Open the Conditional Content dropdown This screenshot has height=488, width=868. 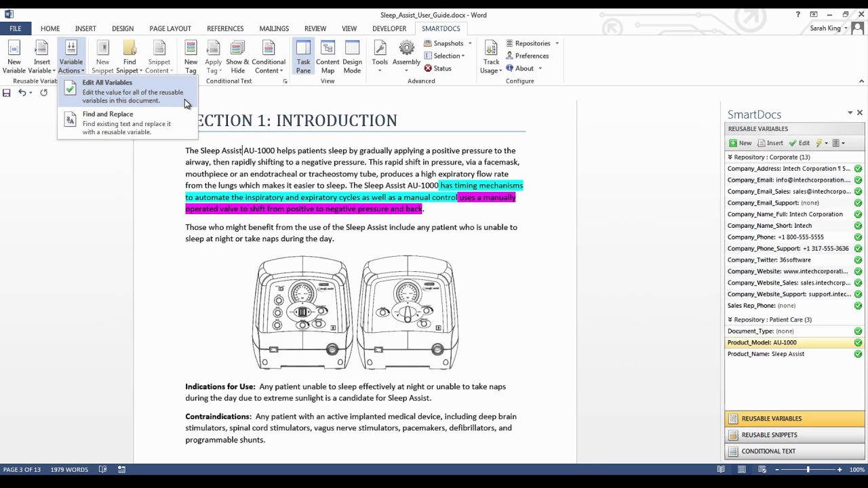point(269,57)
